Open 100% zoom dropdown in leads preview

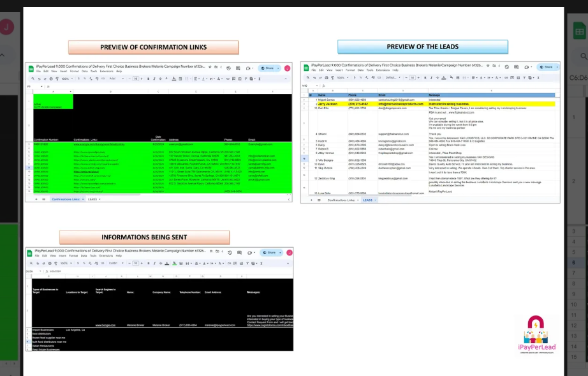(x=342, y=78)
